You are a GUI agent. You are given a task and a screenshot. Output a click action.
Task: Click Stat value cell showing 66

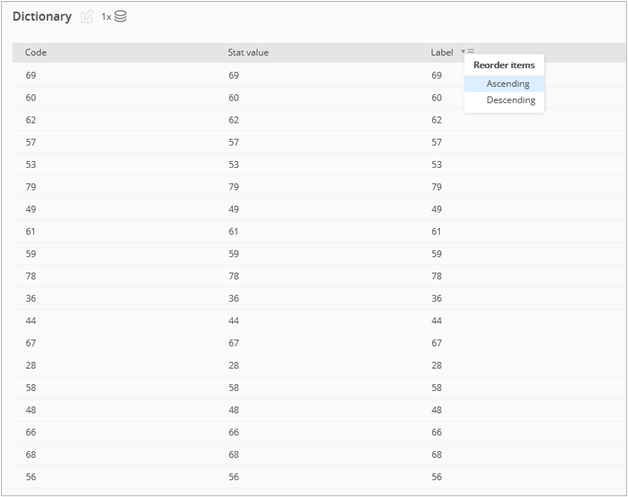233,432
